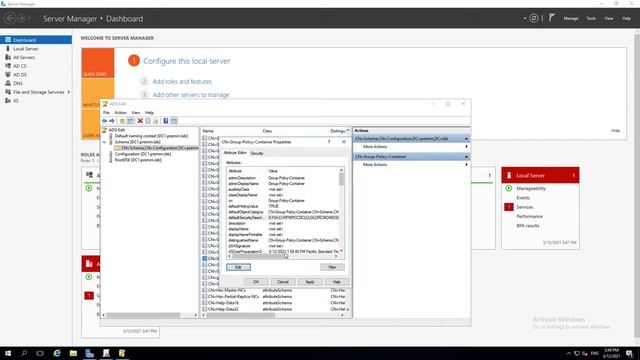Click Add other servers to manage link

(191, 95)
